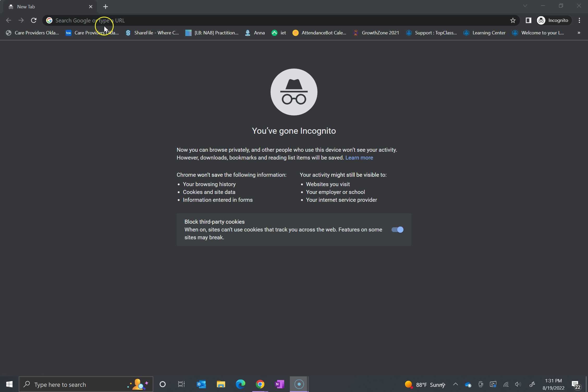Reload the page

pos(33,20)
